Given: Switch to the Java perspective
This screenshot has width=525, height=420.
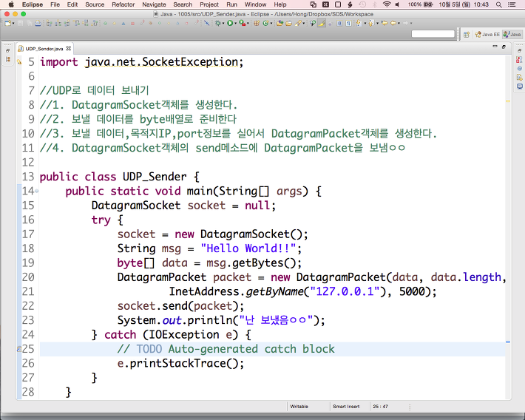Looking at the screenshot, I should click(512, 34).
